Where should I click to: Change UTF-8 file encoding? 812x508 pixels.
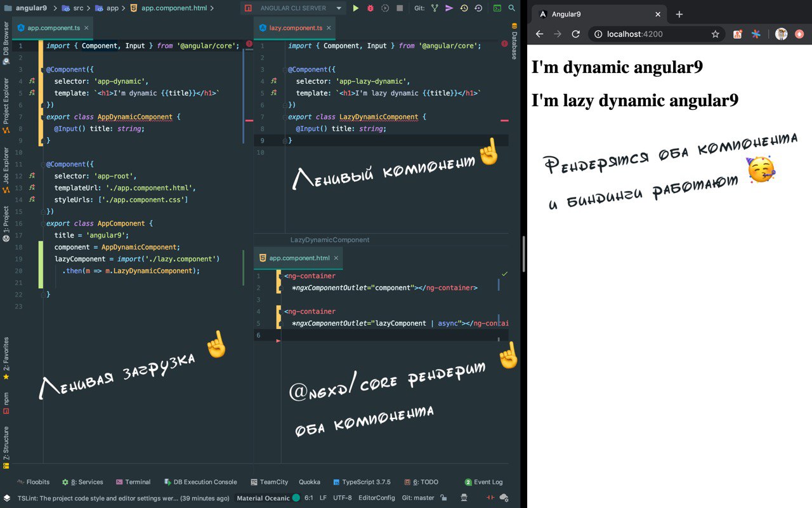(x=343, y=498)
